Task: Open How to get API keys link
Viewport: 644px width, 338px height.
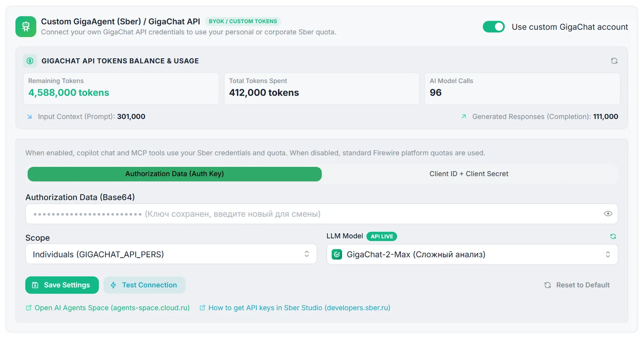Action: [x=295, y=308]
